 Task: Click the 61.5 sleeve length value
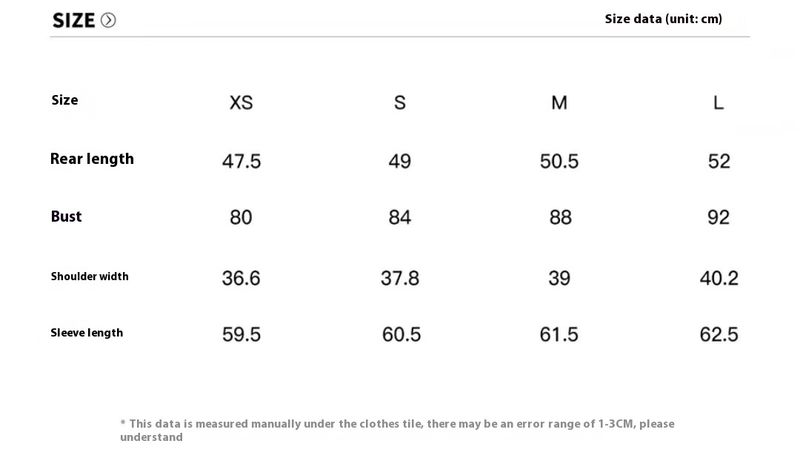coord(559,334)
